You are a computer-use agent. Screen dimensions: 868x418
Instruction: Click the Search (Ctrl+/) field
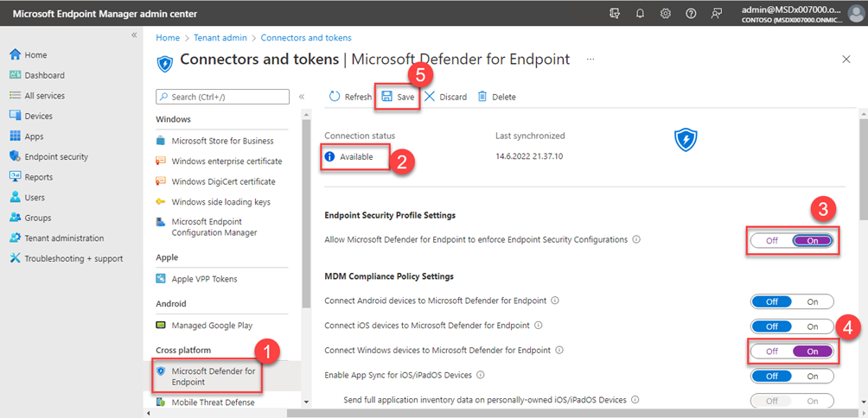tap(222, 97)
